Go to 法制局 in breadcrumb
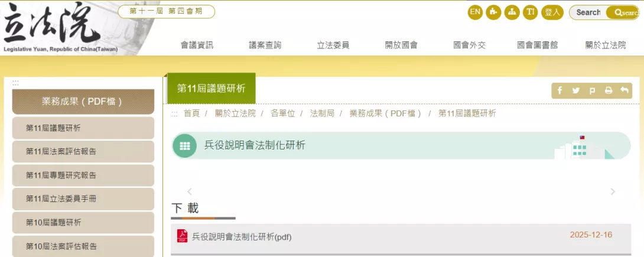The width and height of the screenshot is (644, 257). tap(322, 113)
